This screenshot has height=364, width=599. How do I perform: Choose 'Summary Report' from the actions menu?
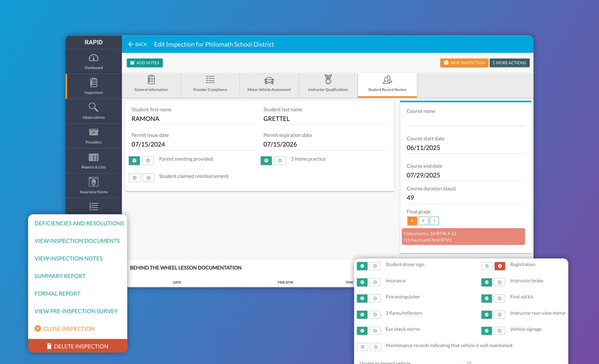pos(60,276)
